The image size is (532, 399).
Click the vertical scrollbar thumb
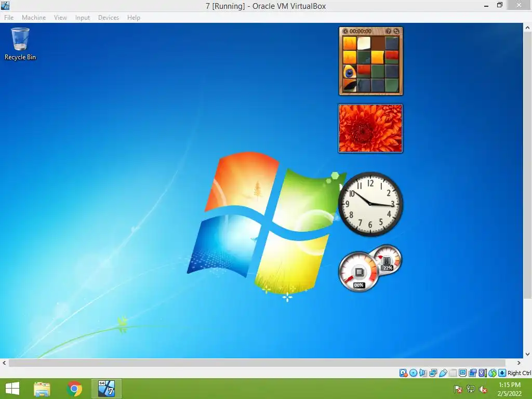pyautogui.click(x=528, y=166)
